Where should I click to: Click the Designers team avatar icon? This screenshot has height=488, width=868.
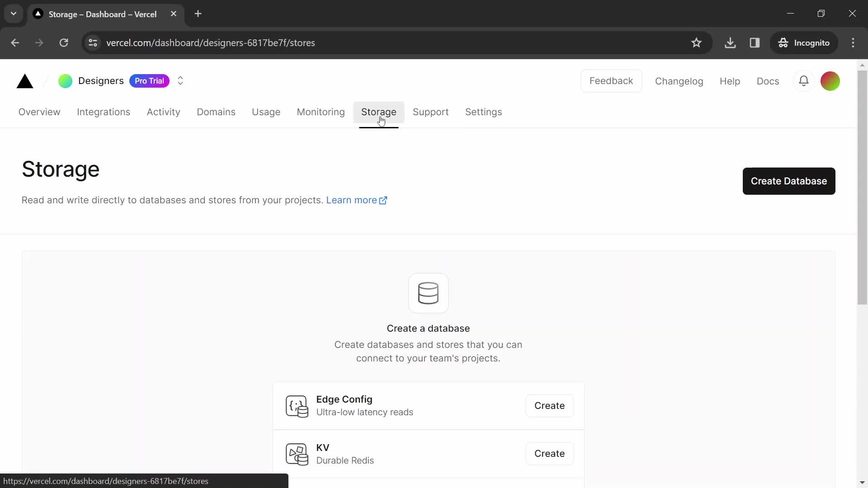(65, 80)
